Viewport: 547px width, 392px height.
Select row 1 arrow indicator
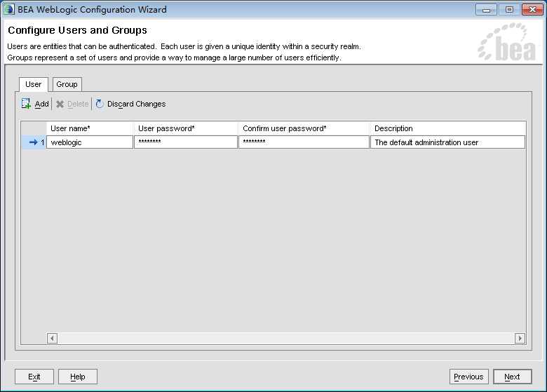pyautogui.click(x=34, y=142)
